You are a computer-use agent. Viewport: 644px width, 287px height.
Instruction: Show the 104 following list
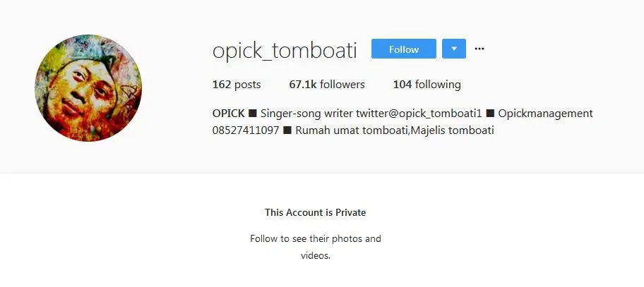click(x=427, y=85)
